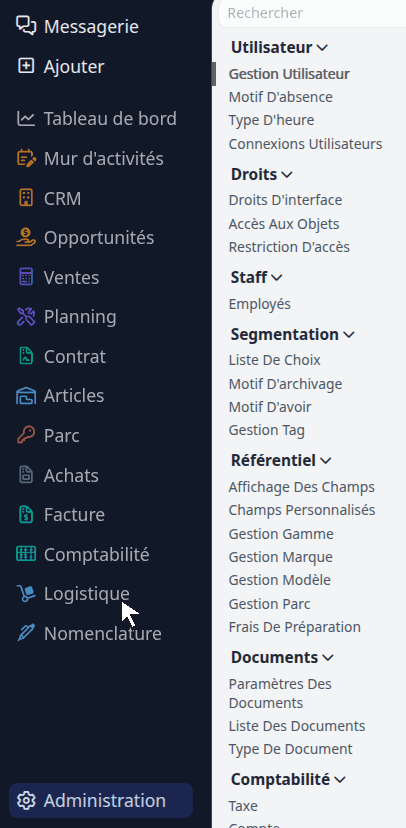Viewport: 406px width, 828px height.
Task: Open the Tableau de bord chart icon
Action: 26,118
